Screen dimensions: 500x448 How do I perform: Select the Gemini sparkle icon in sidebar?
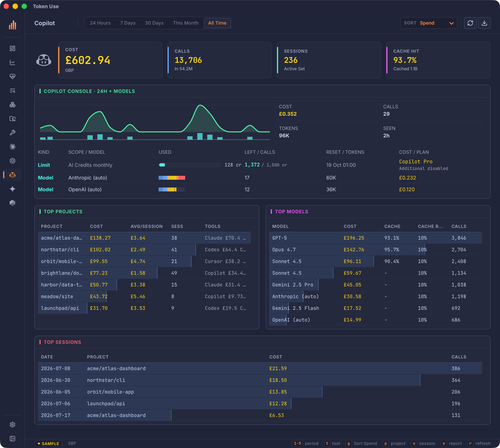point(12,189)
